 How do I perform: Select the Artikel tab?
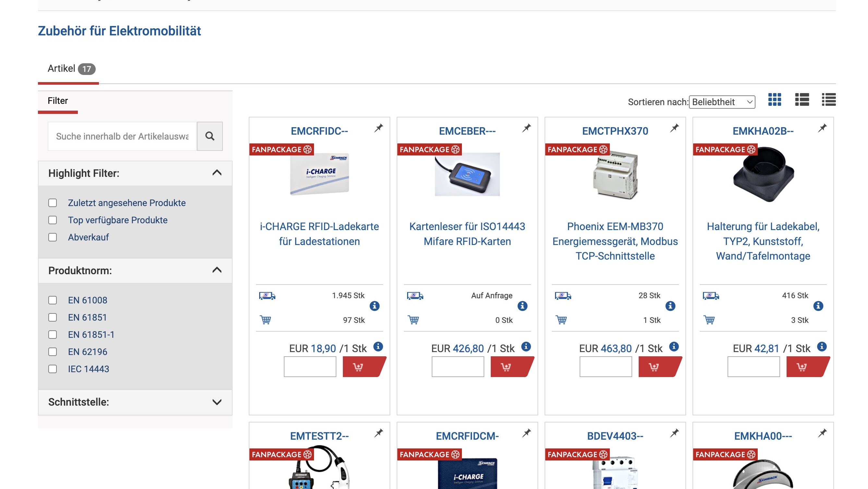(68, 69)
